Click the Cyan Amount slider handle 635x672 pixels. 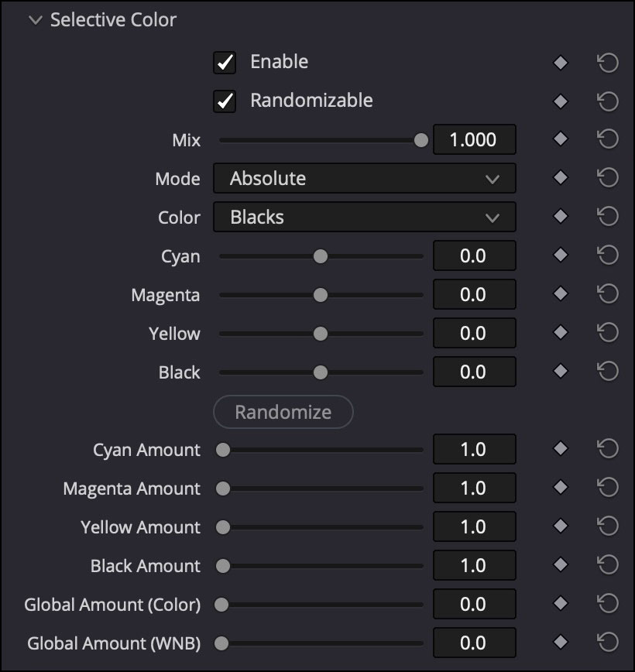(223, 450)
